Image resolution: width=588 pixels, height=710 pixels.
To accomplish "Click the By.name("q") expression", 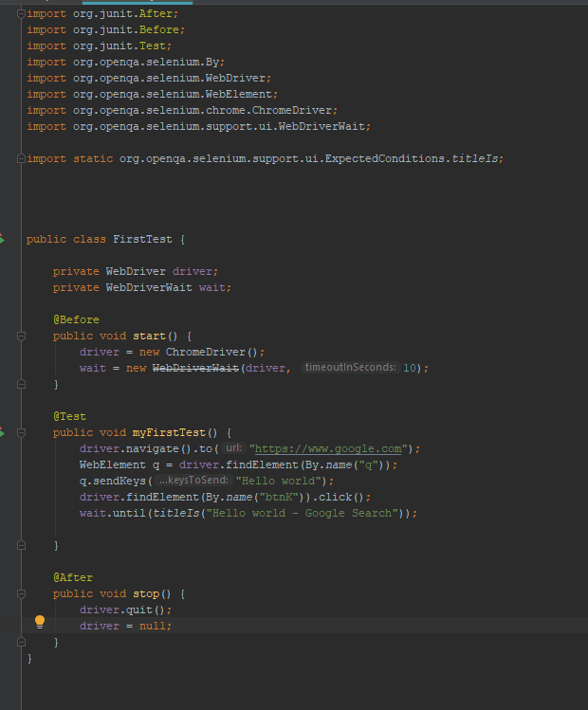I will tap(344, 465).
